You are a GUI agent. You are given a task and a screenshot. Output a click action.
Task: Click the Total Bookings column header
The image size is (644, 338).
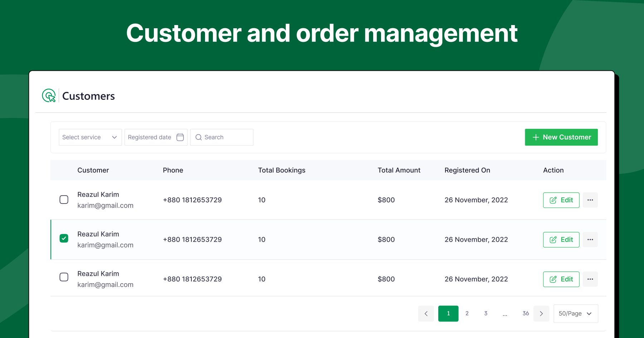[x=282, y=170]
